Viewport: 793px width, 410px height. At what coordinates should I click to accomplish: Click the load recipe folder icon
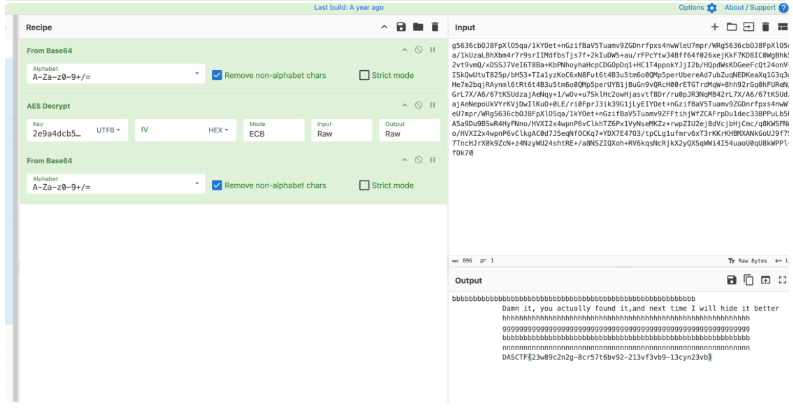418,27
